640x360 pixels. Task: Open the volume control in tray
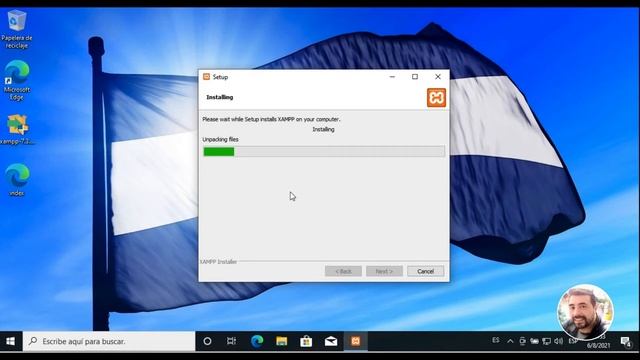559,341
